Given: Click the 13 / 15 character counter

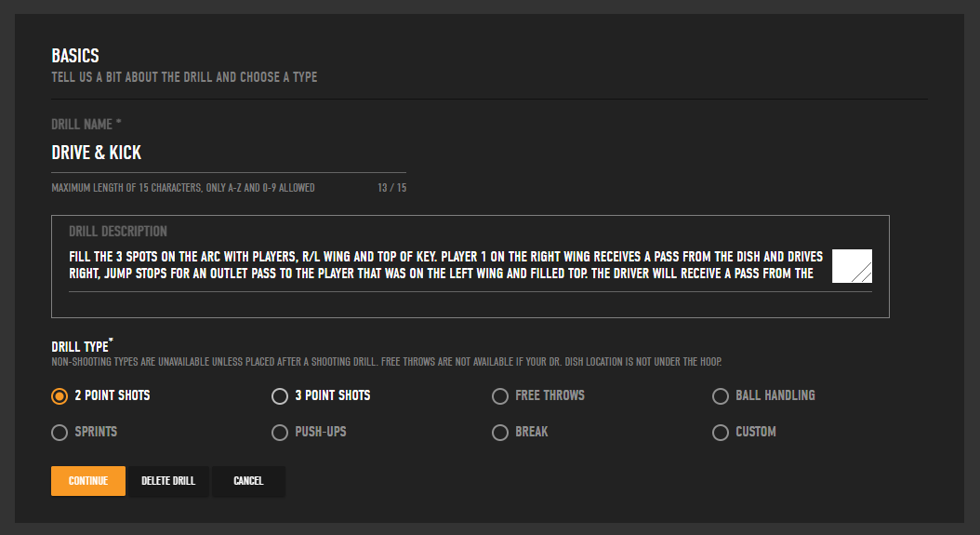Looking at the screenshot, I should click(391, 188).
